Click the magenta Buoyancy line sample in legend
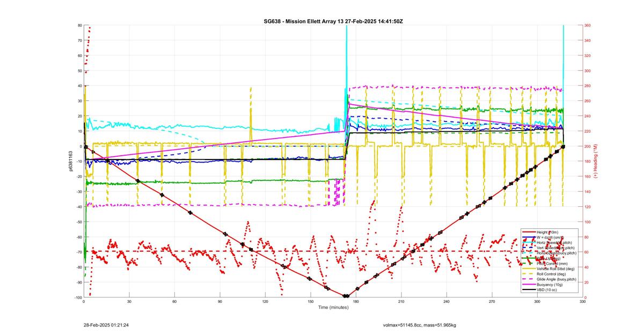The image size is (644, 334). 529,284
